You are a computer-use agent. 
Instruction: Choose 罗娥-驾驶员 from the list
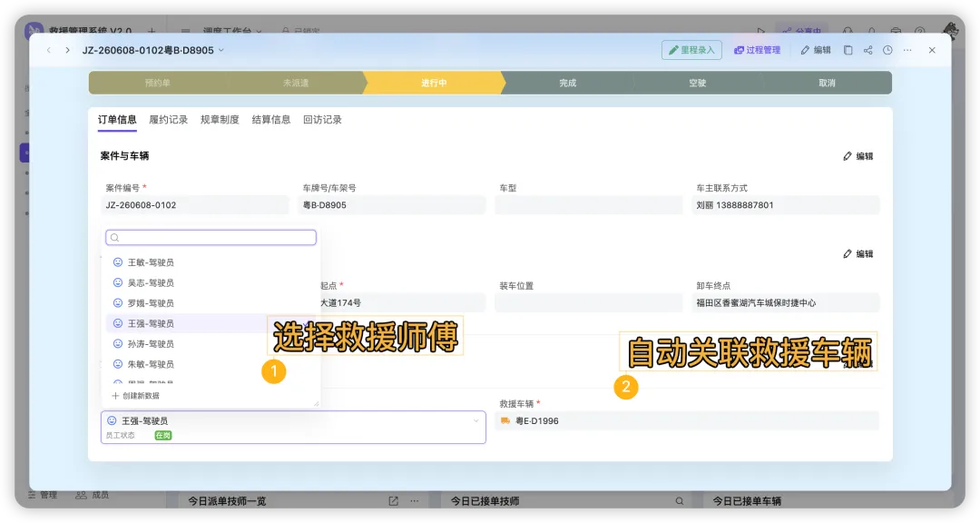pyautogui.click(x=211, y=302)
